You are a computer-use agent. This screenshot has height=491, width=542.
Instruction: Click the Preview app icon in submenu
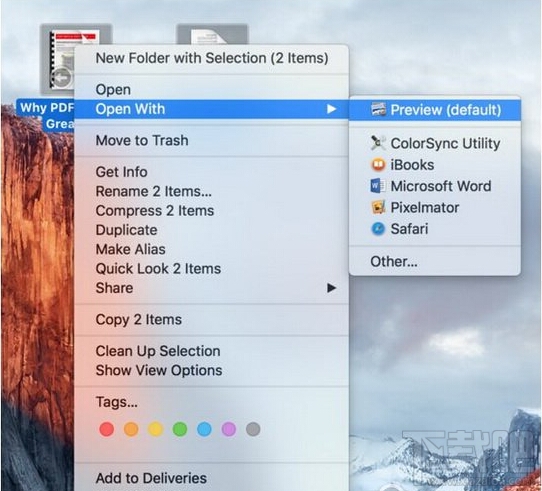(x=378, y=110)
